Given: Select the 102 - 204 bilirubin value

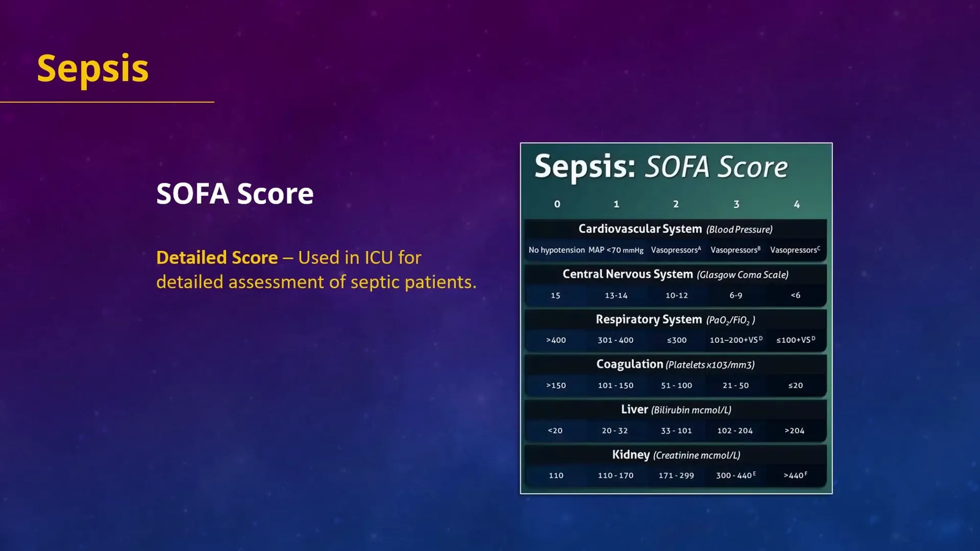Looking at the screenshot, I should (735, 431).
